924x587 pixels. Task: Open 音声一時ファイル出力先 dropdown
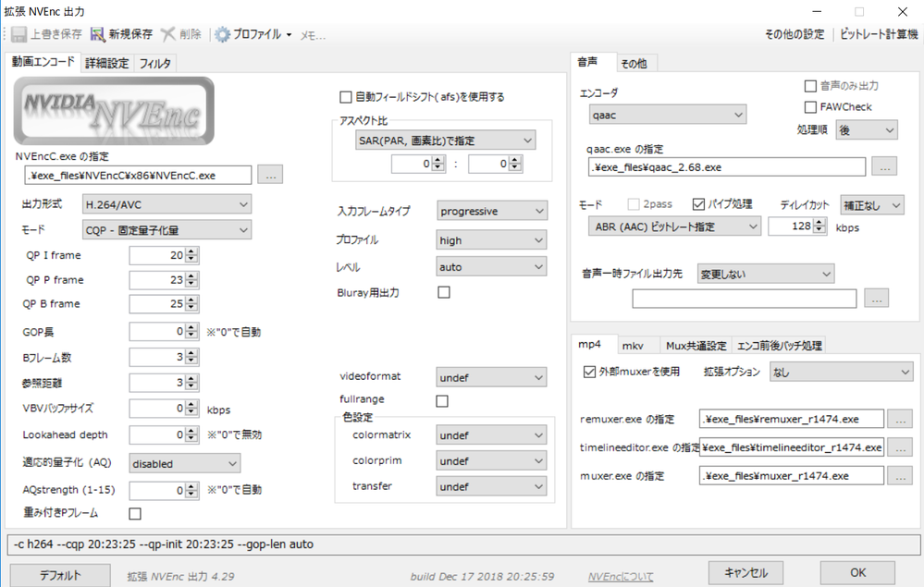[766, 274]
